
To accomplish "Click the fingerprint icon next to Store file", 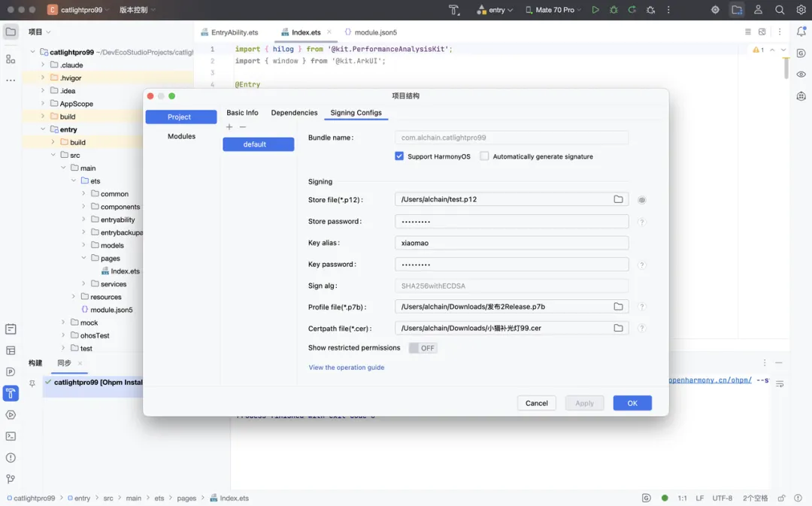I will pyautogui.click(x=641, y=200).
